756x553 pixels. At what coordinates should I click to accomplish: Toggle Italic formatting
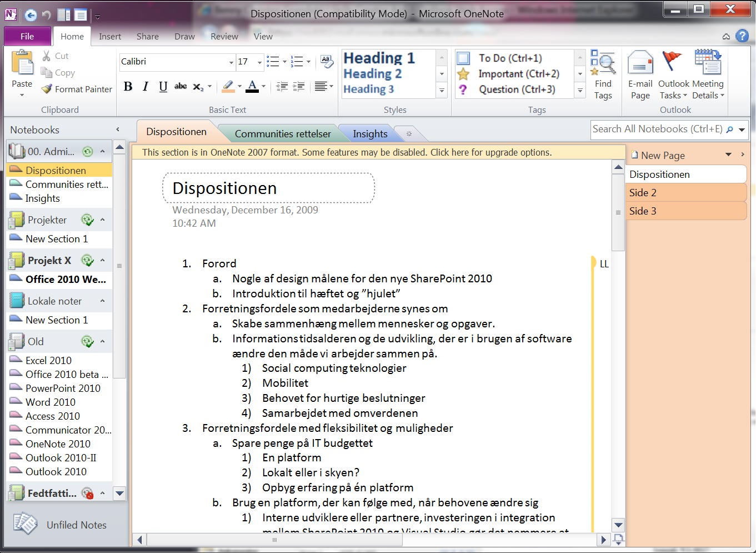(x=146, y=87)
